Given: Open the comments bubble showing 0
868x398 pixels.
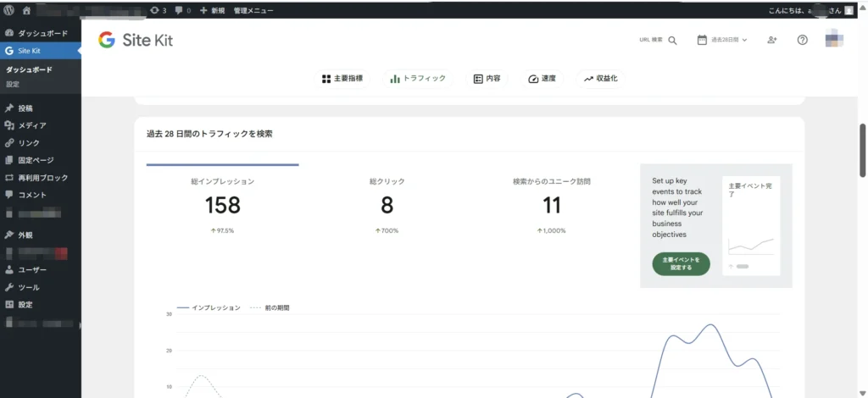Looking at the screenshot, I should 183,10.
